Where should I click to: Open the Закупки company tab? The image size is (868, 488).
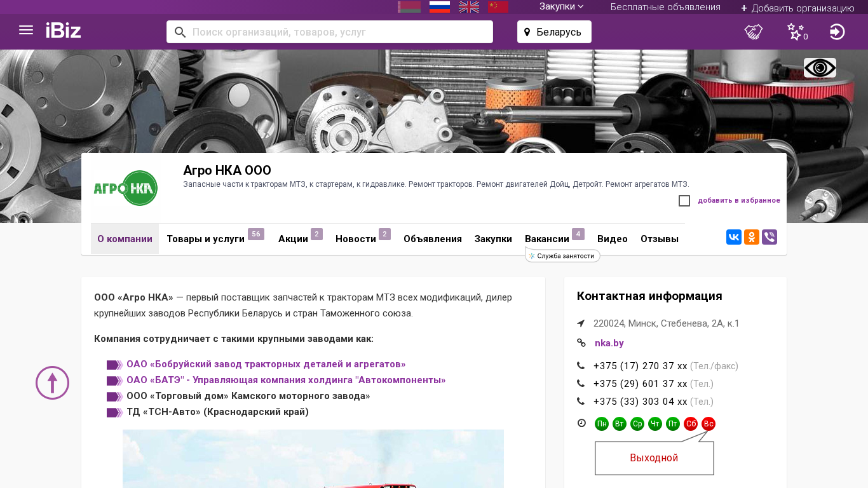coord(493,239)
